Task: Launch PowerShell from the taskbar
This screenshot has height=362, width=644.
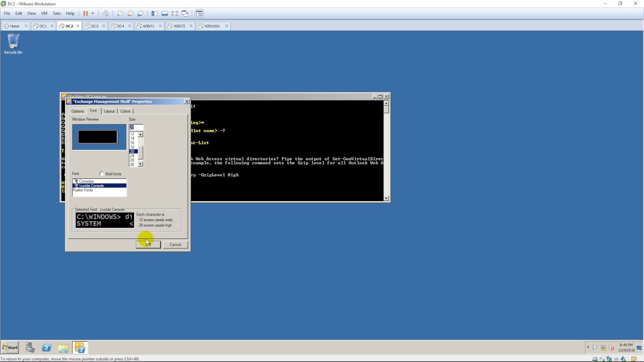Action: 47,347
